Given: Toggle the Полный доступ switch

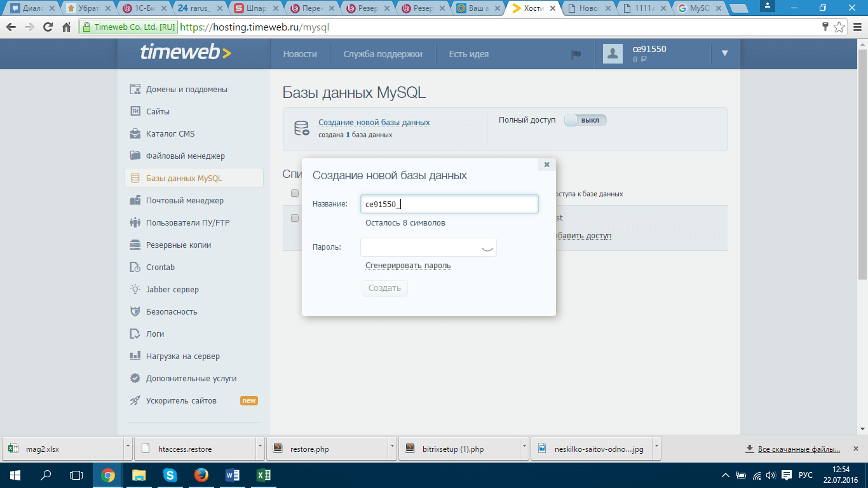Looking at the screenshot, I should (x=585, y=120).
